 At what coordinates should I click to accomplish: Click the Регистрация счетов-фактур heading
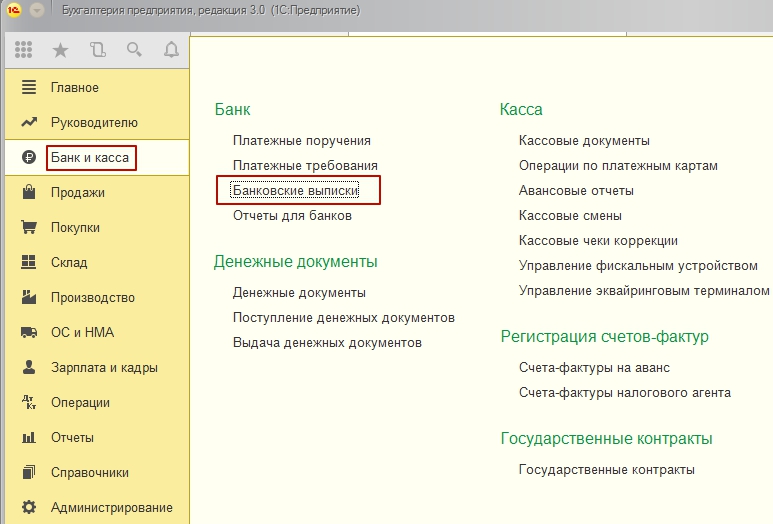[x=604, y=337]
